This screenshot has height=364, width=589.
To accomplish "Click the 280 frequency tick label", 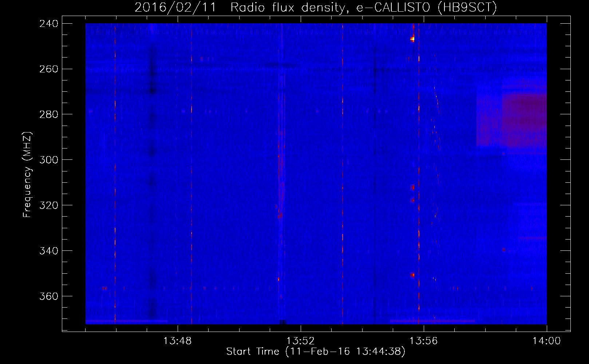I will tap(49, 115).
